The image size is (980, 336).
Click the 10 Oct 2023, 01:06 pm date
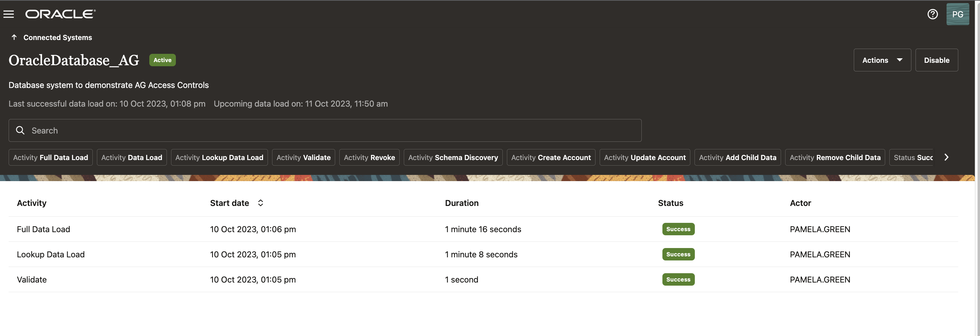point(253,229)
